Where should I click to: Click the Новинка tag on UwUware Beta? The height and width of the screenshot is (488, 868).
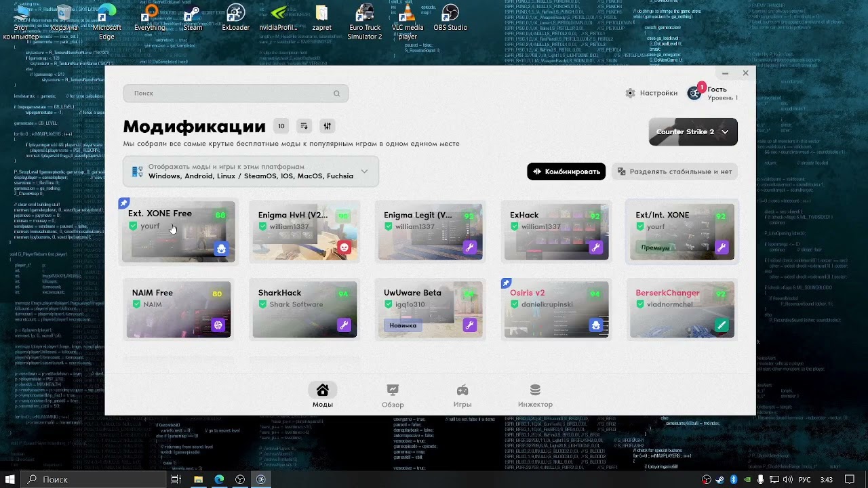(x=403, y=325)
